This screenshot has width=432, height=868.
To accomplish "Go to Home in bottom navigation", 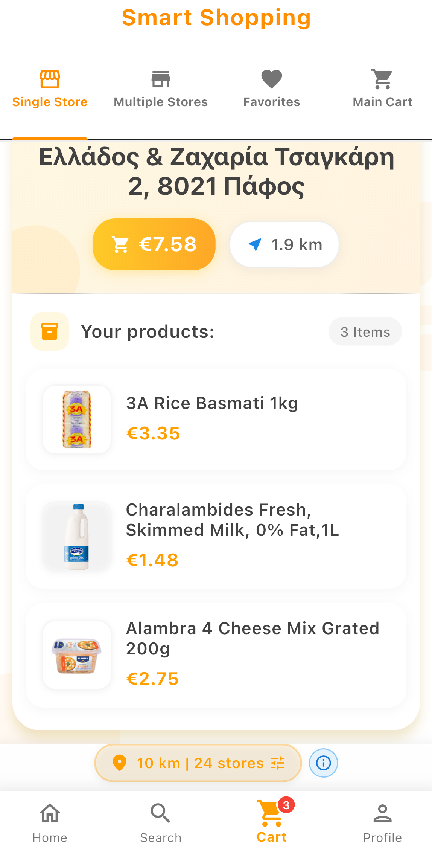I will tap(50, 823).
